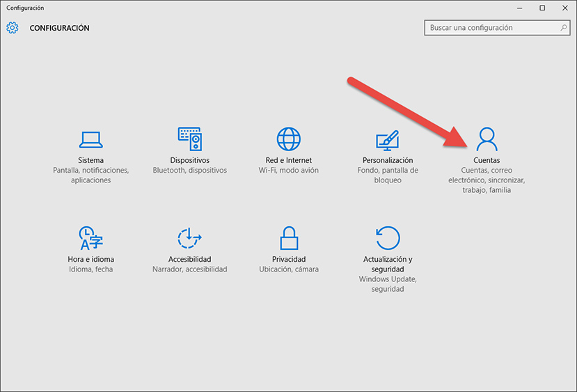The width and height of the screenshot is (577, 392).
Task: Click the 'Narrador, accesibilidad' description text
Action: pyautogui.click(x=189, y=269)
